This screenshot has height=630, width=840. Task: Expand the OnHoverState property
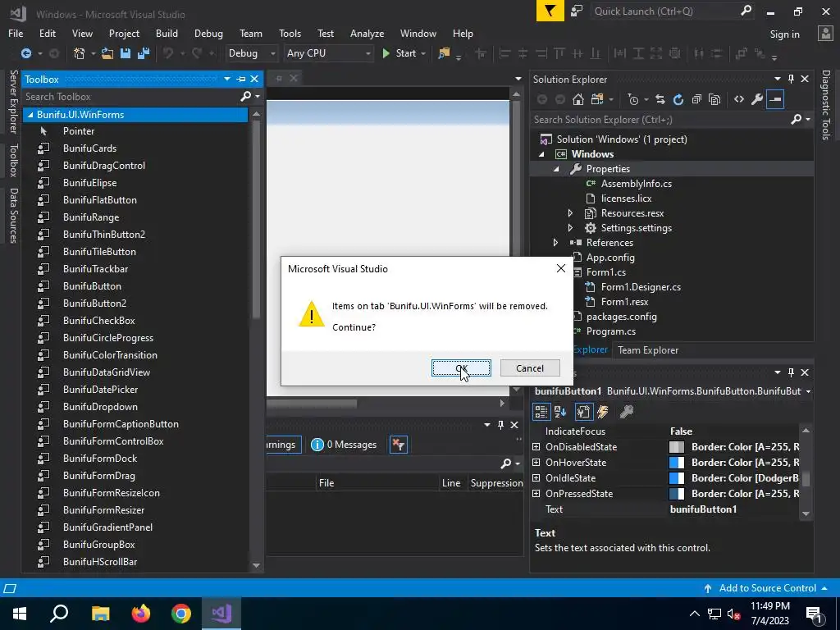[536, 463]
